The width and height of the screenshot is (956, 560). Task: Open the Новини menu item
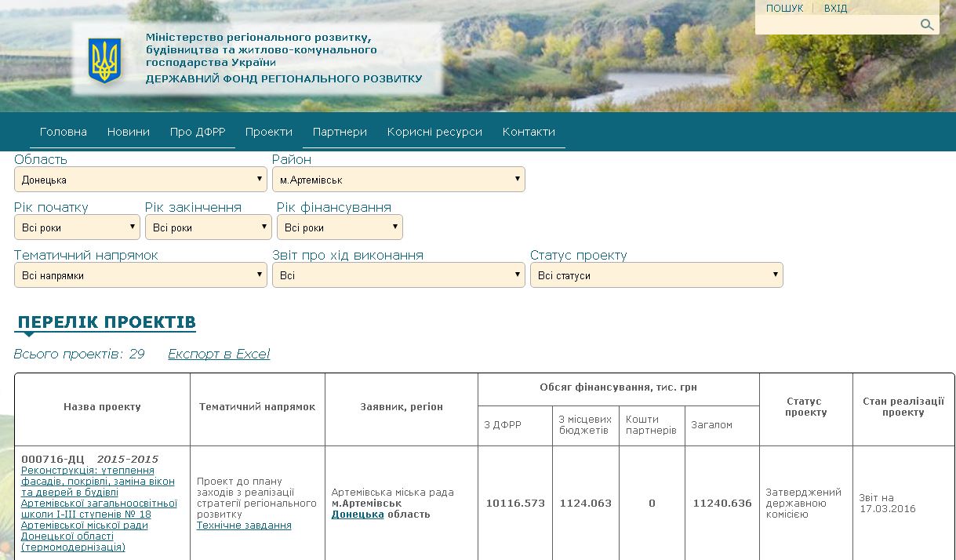[x=129, y=132]
